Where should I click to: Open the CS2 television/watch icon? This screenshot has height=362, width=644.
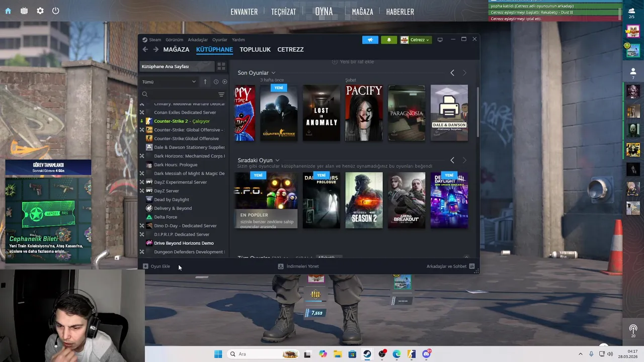click(24, 11)
